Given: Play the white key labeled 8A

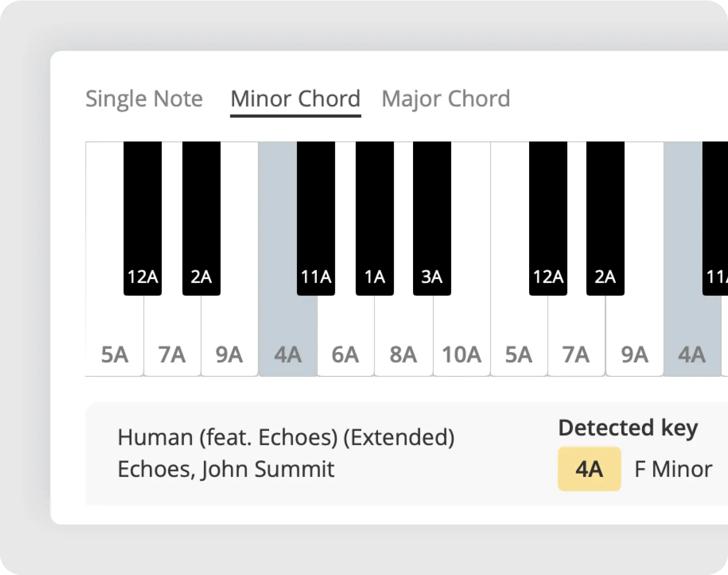Looking at the screenshot, I should pyautogui.click(x=403, y=342).
